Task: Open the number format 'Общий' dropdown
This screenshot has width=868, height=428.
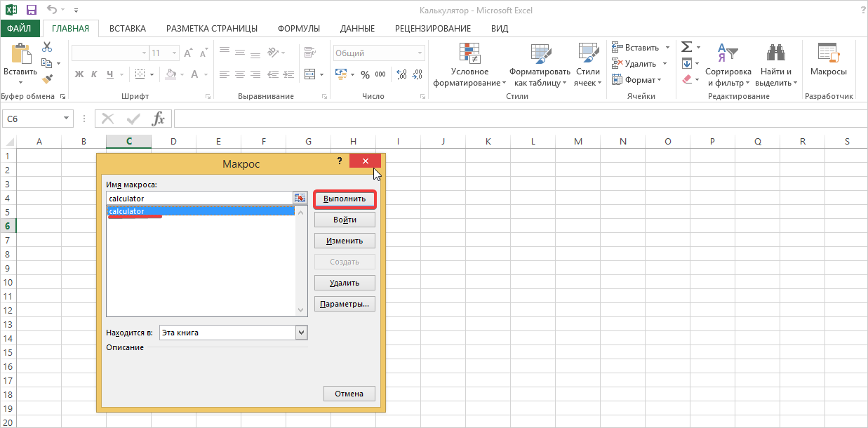Action: (420, 53)
